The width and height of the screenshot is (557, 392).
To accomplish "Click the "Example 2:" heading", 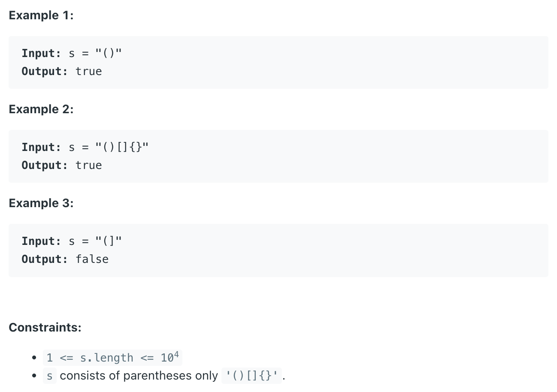I will (x=41, y=109).
